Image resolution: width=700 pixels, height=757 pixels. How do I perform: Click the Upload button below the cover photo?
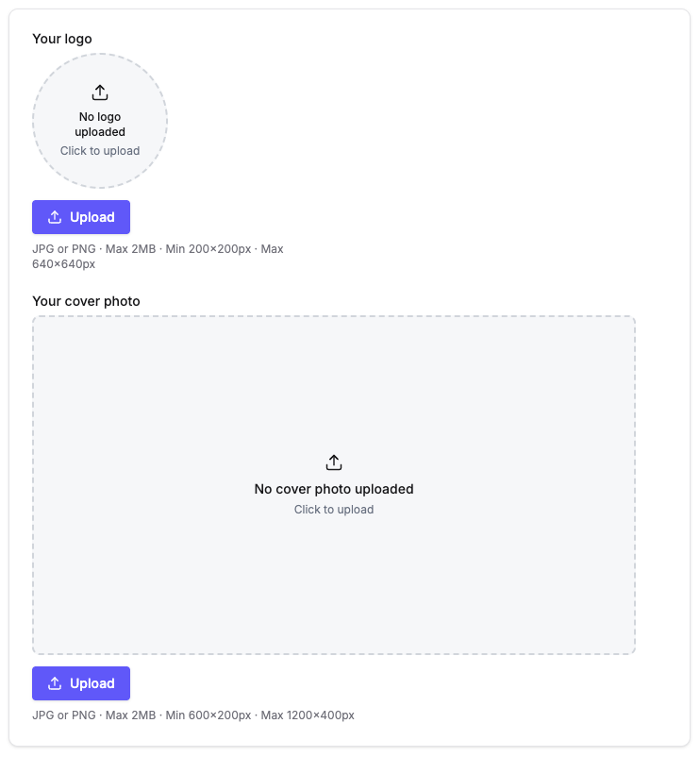81,683
